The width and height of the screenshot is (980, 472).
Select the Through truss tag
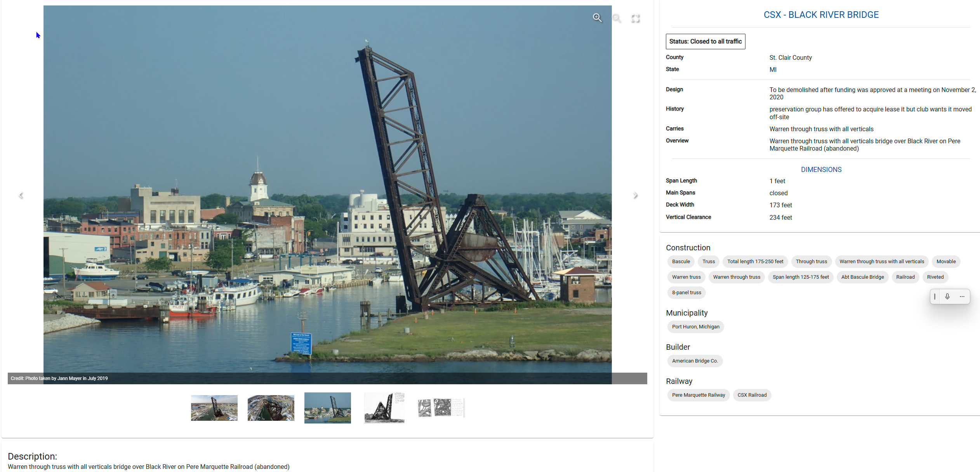tap(811, 261)
